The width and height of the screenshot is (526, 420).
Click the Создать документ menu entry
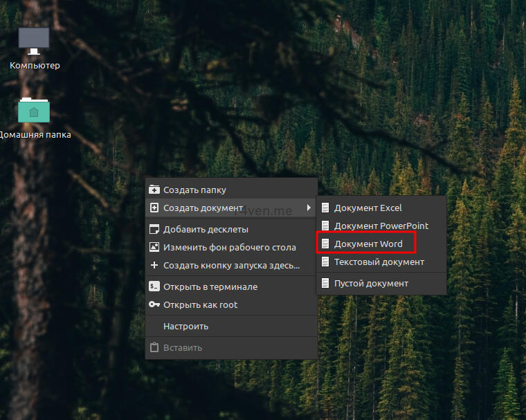(203, 208)
